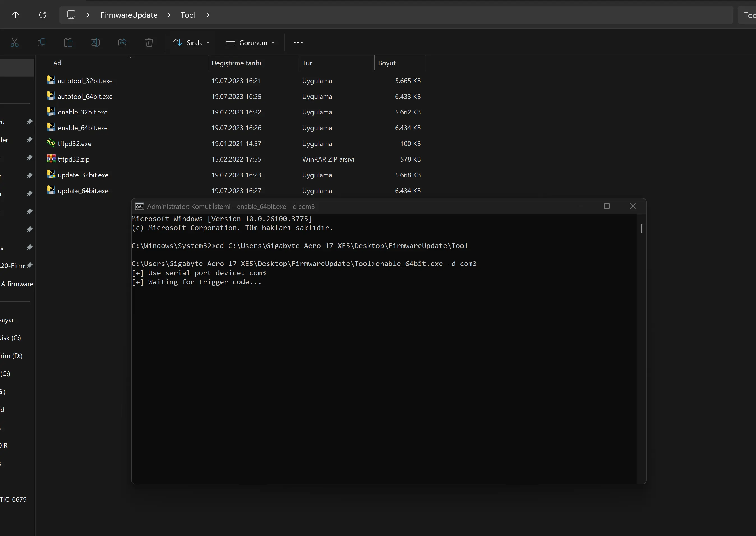Viewport: 756px width, 536px height.
Task: Click the 578 KB size cell
Action: pos(410,159)
